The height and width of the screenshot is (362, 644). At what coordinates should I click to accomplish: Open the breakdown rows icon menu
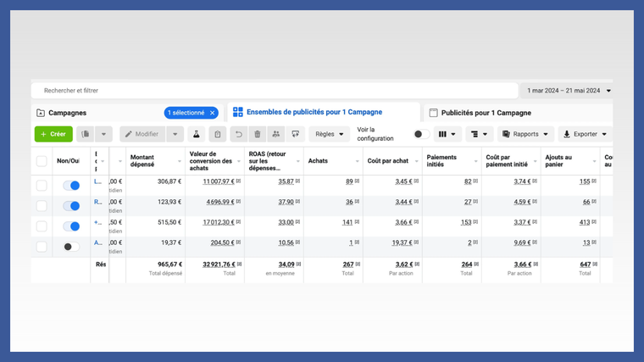pos(479,134)
